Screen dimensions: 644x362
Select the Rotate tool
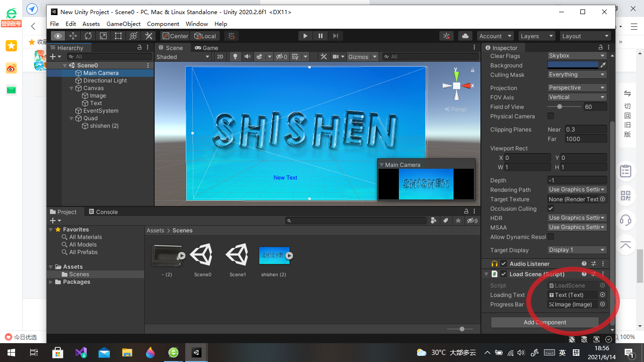tap(88, 36)
